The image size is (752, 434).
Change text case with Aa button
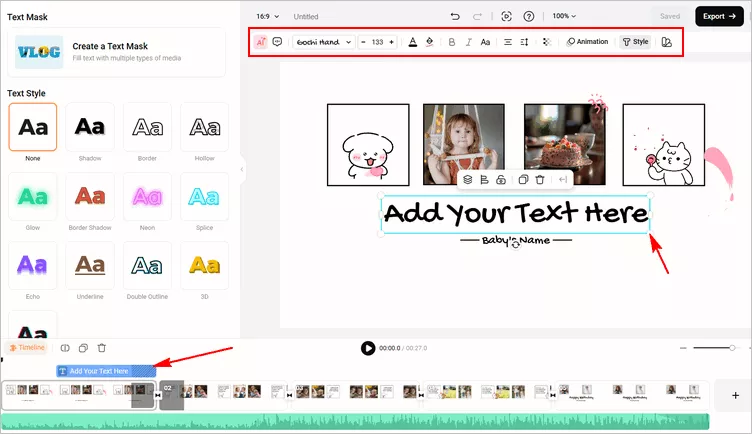tap(485, 42)
